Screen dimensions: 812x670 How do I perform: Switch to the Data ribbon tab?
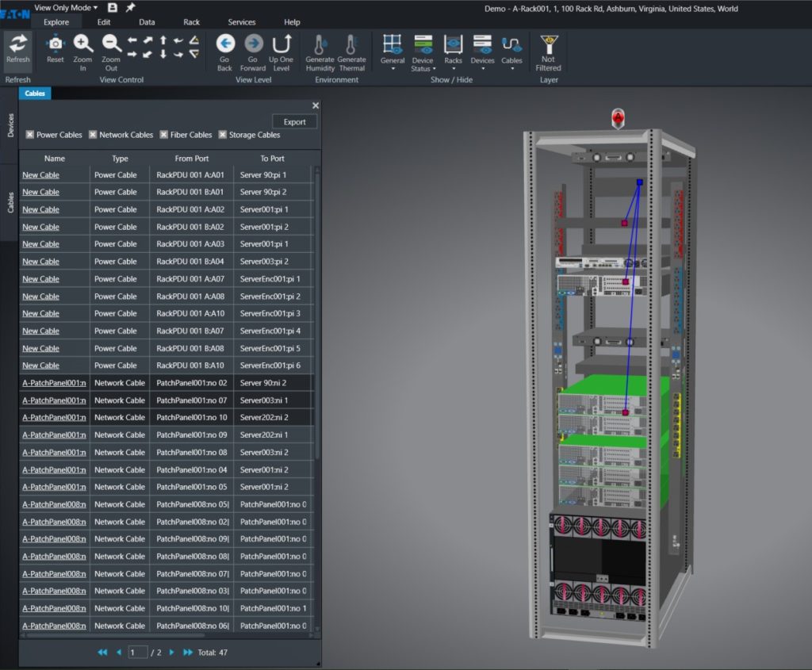(147, 22)
